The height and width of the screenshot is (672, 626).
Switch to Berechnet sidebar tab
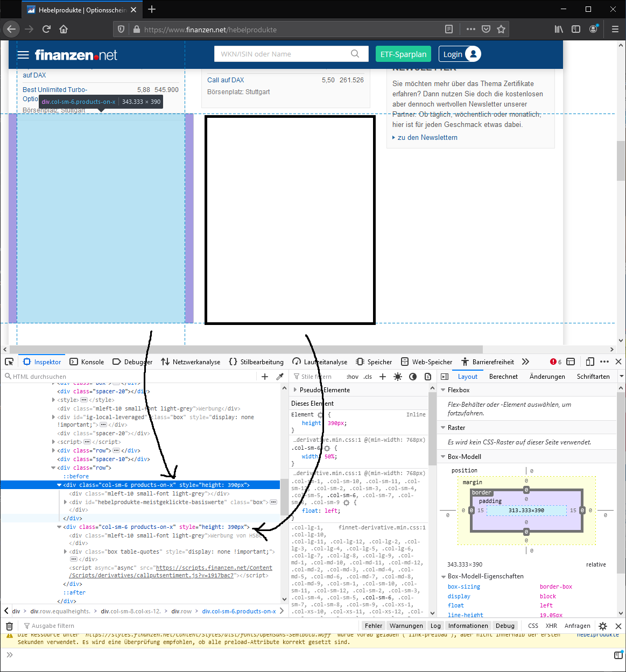[x=503, y=377]
